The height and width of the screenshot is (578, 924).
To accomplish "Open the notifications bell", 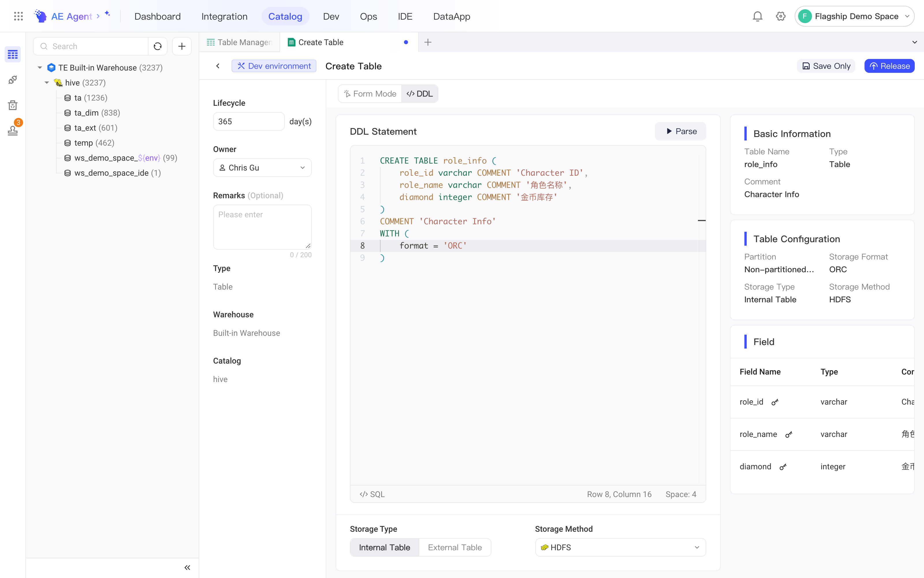I will pyautogui.click(x=757, y=16).
